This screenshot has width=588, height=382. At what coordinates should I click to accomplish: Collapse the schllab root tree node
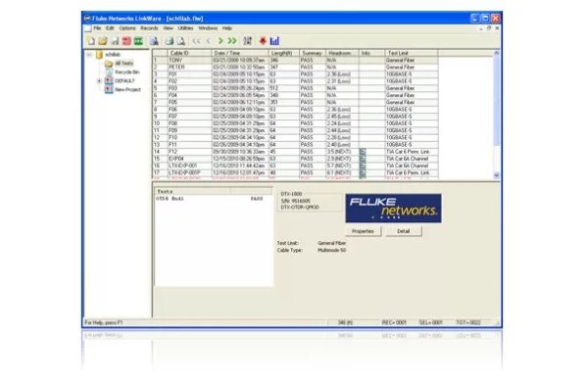tap(89, 55)
